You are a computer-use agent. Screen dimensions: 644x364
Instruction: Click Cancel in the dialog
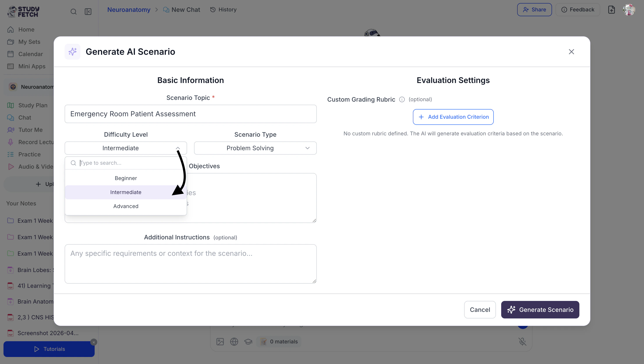click(480, 309)
